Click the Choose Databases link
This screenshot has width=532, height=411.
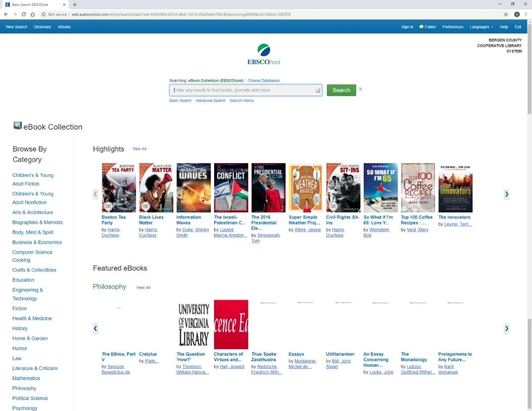[x=263, y=81]
